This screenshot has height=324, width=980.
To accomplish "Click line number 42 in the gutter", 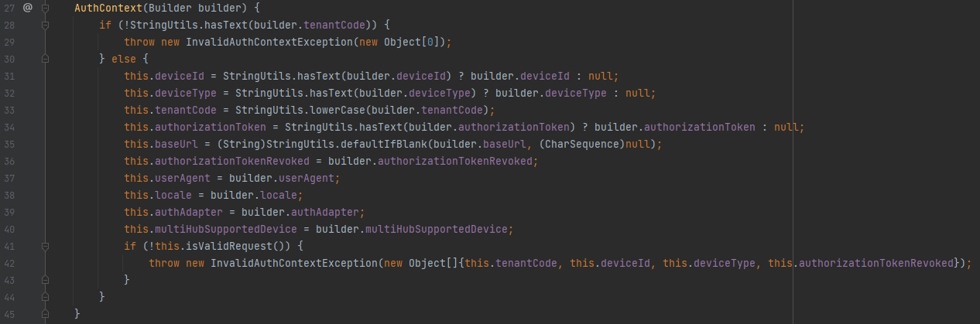I will point(11,263).
